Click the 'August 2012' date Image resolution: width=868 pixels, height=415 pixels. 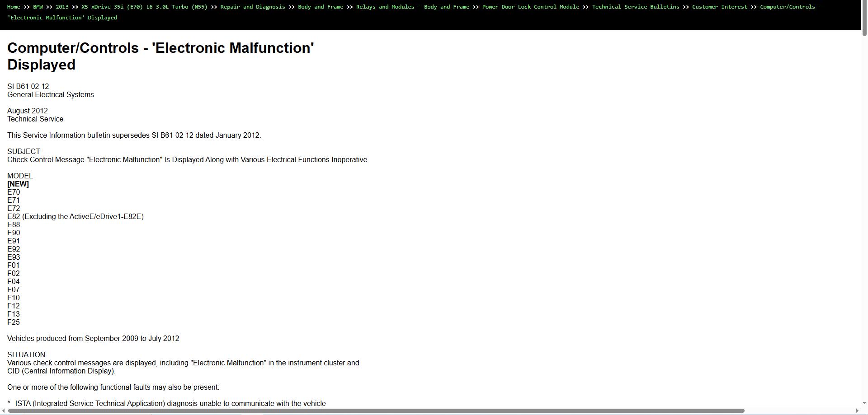coord(28,111)
